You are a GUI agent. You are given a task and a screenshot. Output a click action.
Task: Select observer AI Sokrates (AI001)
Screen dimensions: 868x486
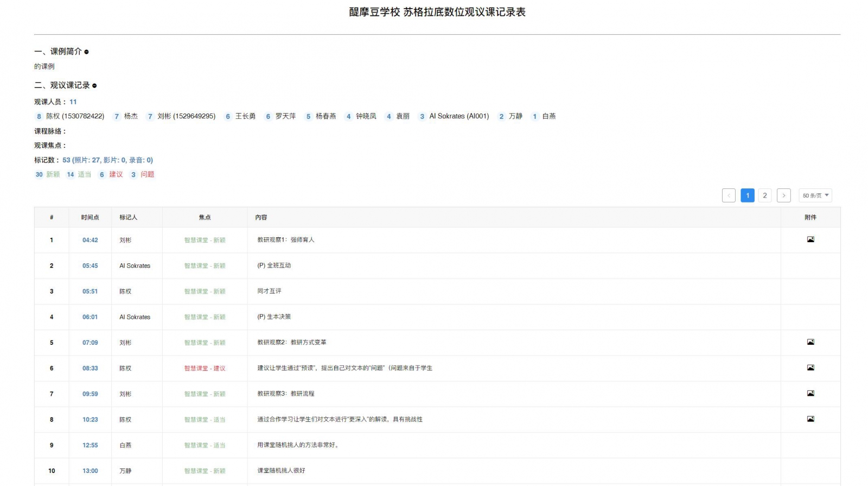[454, 116]
